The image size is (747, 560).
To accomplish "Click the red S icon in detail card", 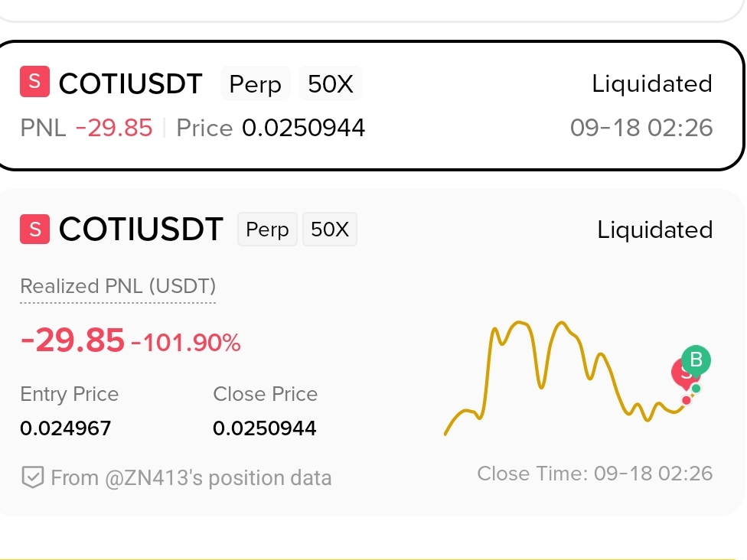I will pyautogui.click(x=34, y=229).
